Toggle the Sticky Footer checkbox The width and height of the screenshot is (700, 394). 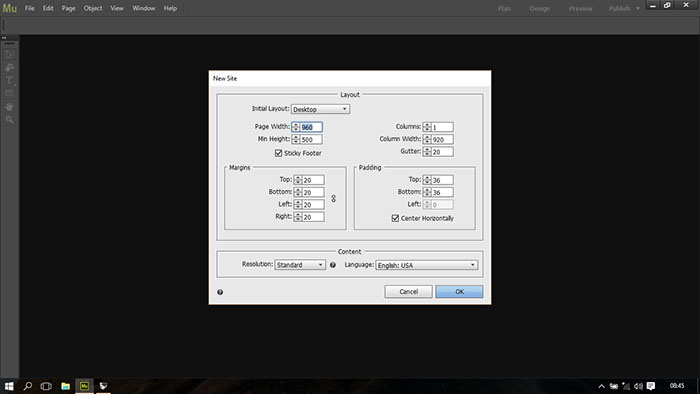pos(279,153)
